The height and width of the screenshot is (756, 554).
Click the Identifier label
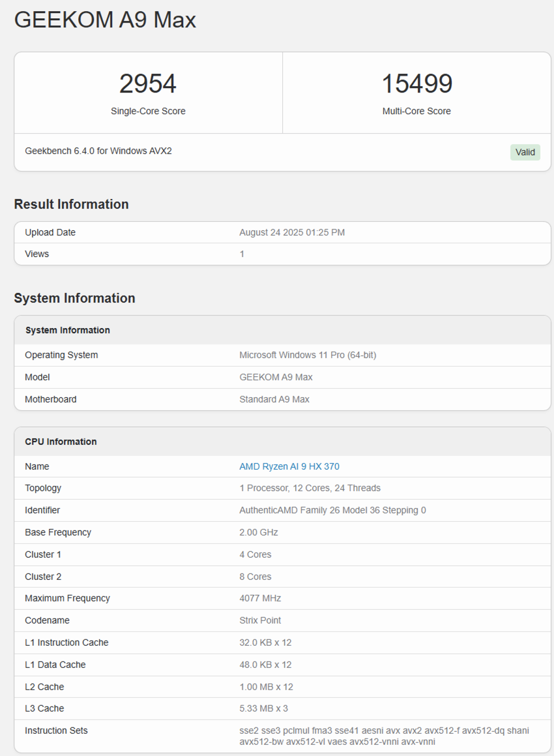pyautogui.click(x=42, y=510)
